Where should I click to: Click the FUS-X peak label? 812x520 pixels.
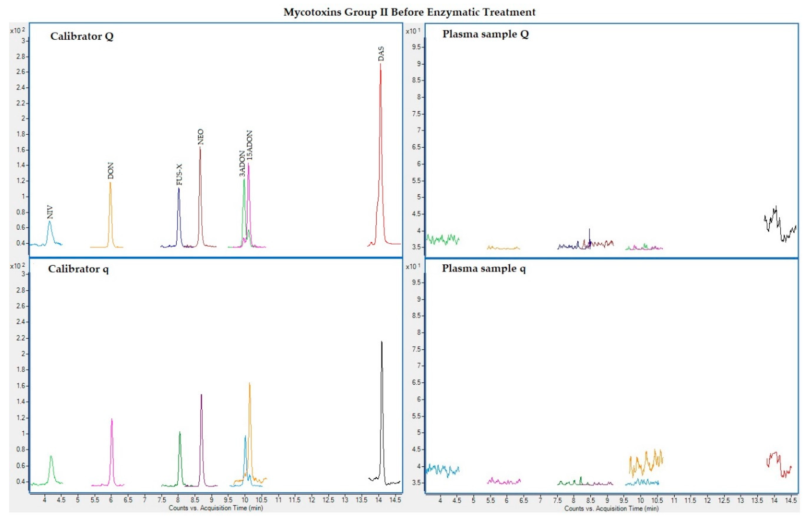point(179,175)
